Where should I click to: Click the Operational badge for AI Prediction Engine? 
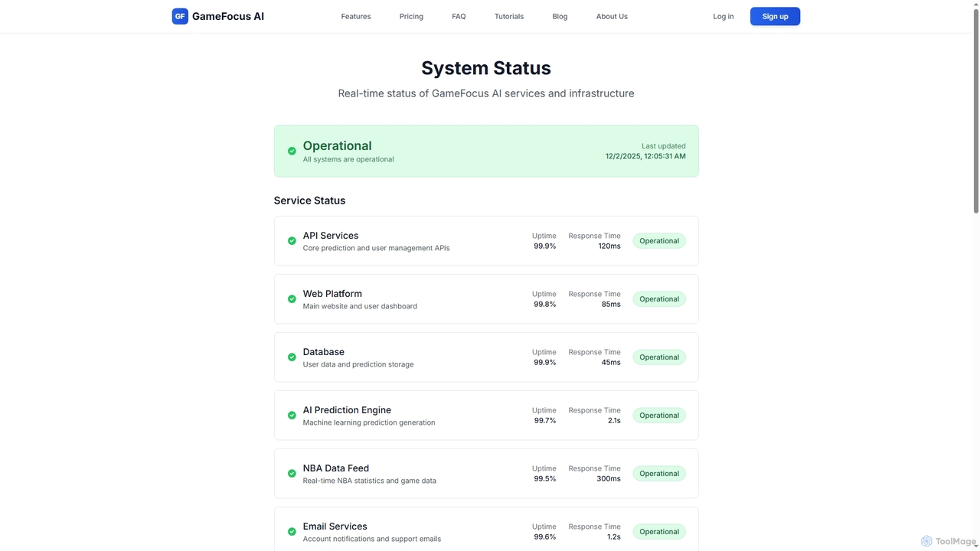coord(659,416)
